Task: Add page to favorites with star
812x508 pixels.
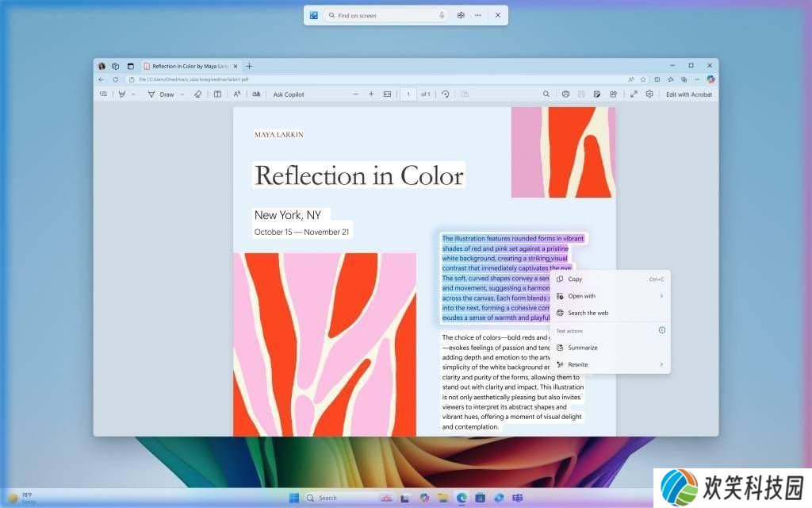Action: (x=643, y=79)
